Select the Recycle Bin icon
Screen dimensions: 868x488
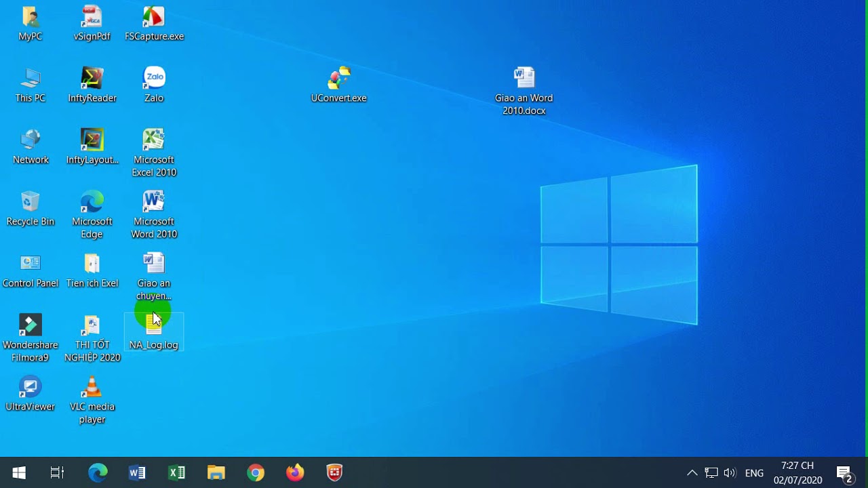coord(31,208)
